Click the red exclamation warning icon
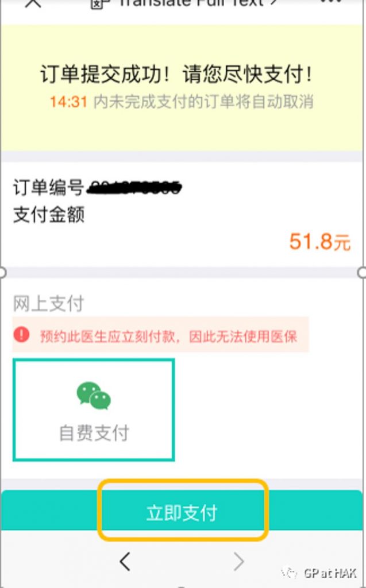Viewport: 366px width, 588px height. click(x=21, y=334)
